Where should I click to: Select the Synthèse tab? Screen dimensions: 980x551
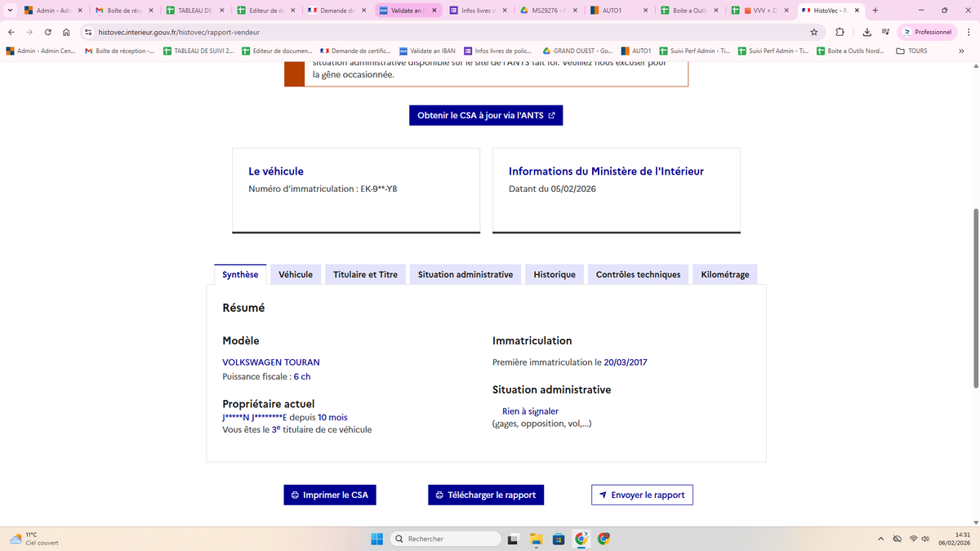[240, 274]
